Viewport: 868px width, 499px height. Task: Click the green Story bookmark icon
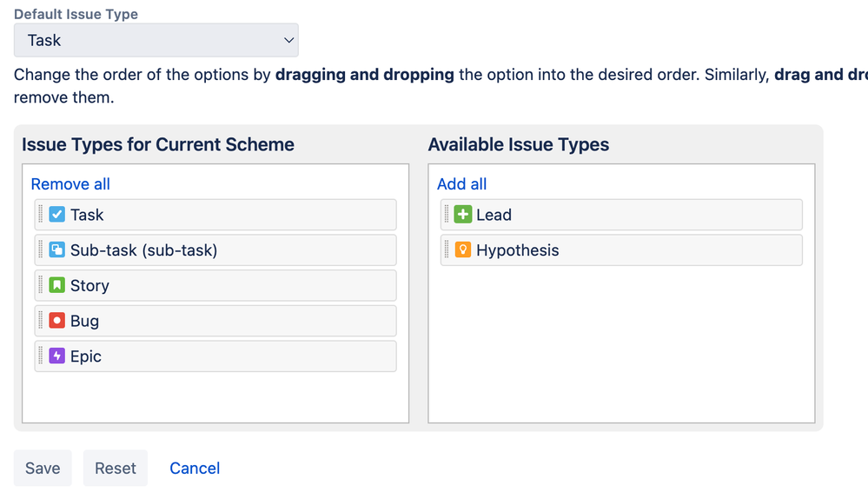57,285
